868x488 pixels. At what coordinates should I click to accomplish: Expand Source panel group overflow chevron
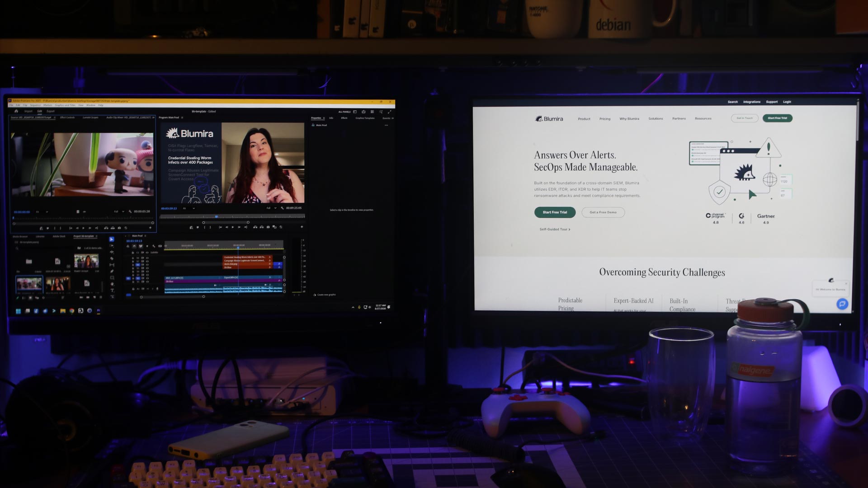(154, 117)
